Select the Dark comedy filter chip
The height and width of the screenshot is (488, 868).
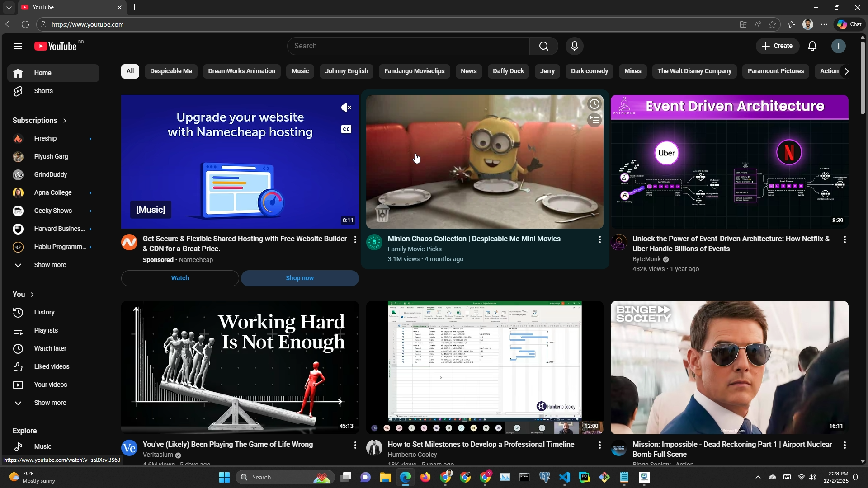[x=589, y=71]
